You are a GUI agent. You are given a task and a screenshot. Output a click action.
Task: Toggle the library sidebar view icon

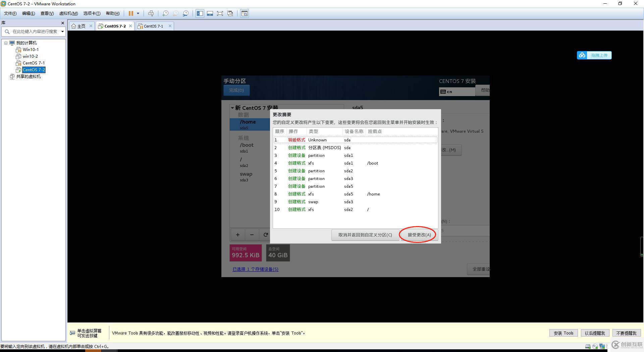pos(200,13)
